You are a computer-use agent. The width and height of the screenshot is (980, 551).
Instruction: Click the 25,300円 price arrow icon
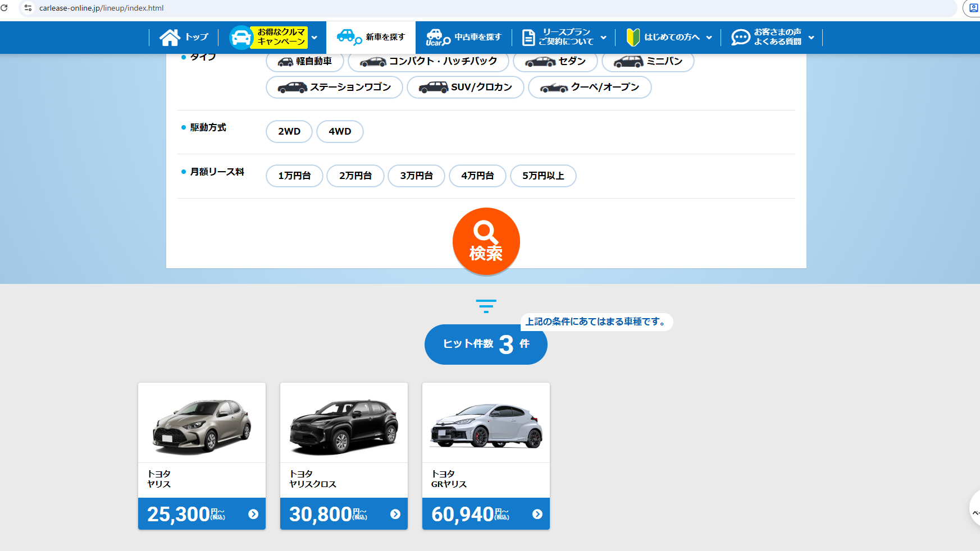pyautogui.click(x=253, y=514)
